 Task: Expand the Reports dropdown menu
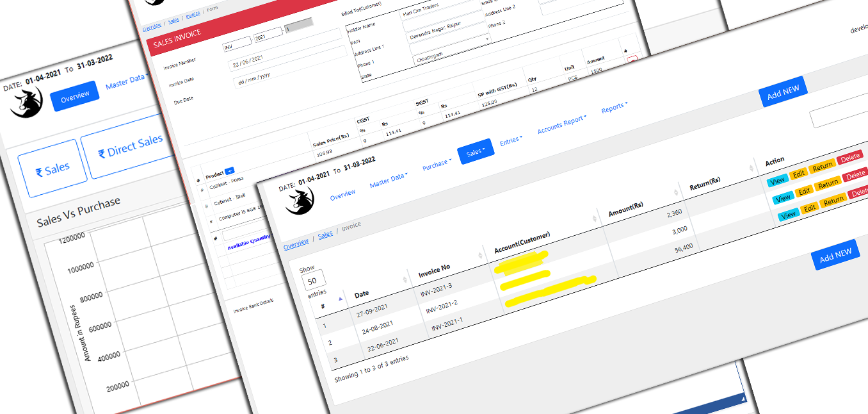pos(614,108)
